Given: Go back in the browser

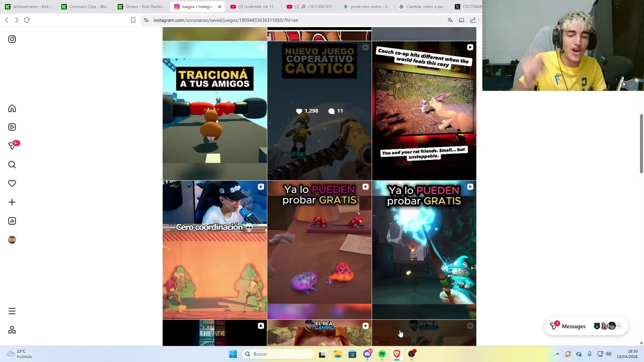Looking at the screenshot, I should click(7, 20).
